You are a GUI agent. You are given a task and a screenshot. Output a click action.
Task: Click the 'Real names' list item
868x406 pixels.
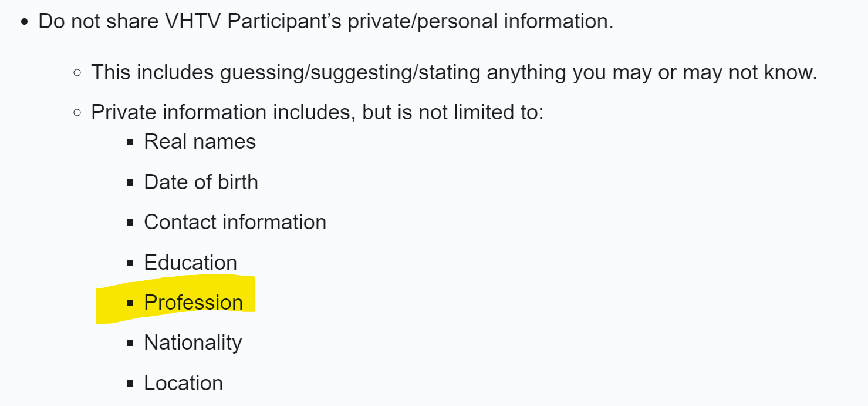(200, 142)
